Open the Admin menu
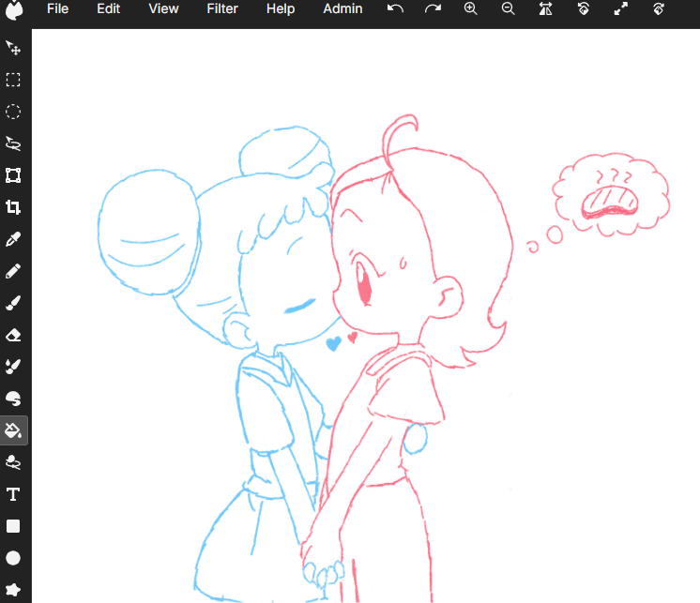Viewport: 700px width, 603px height. (x=342, y=9)
